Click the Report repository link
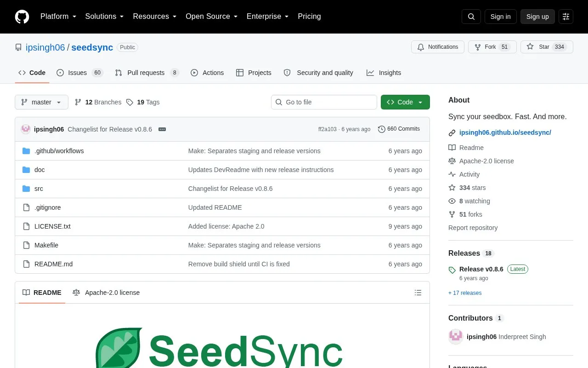The height and width of the screenshot is (368, 588). click(x=473, y=228)
